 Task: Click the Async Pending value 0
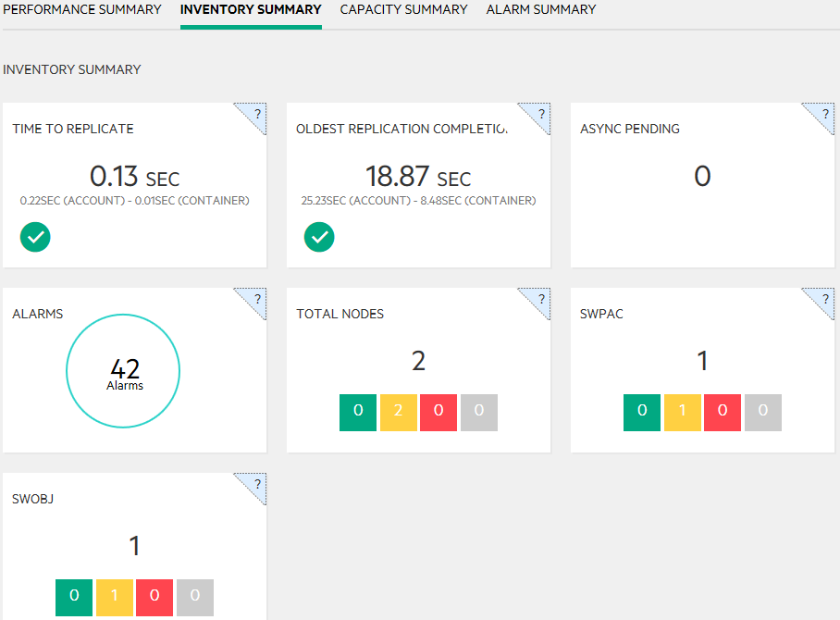[702, 176]
